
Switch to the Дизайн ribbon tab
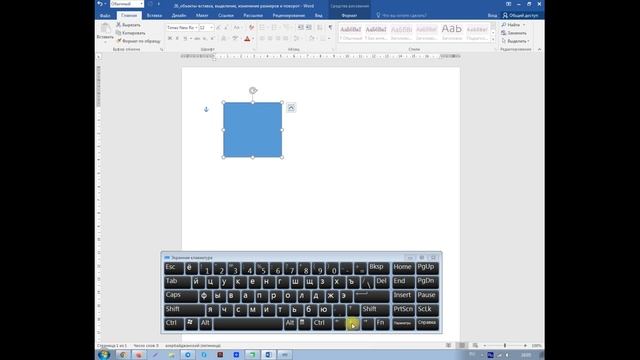click(x=179, y=16)
